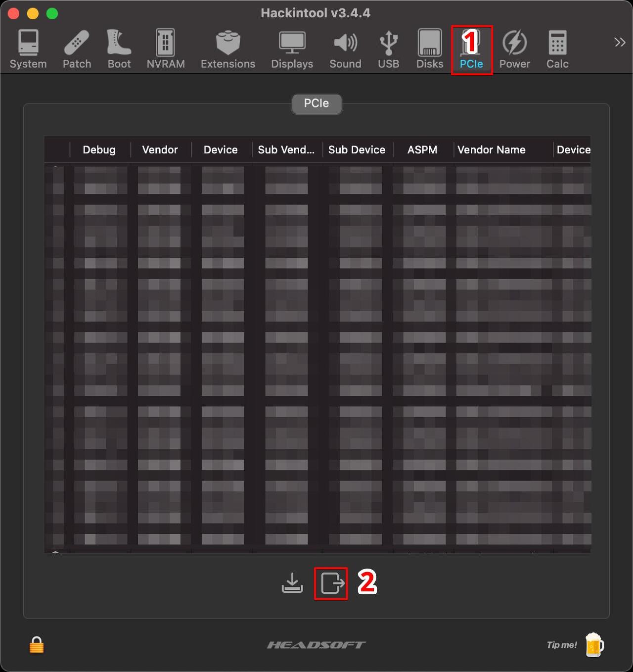Select the PCIe toolbar tab
The image size is (633, 672).
click(471, 49)
